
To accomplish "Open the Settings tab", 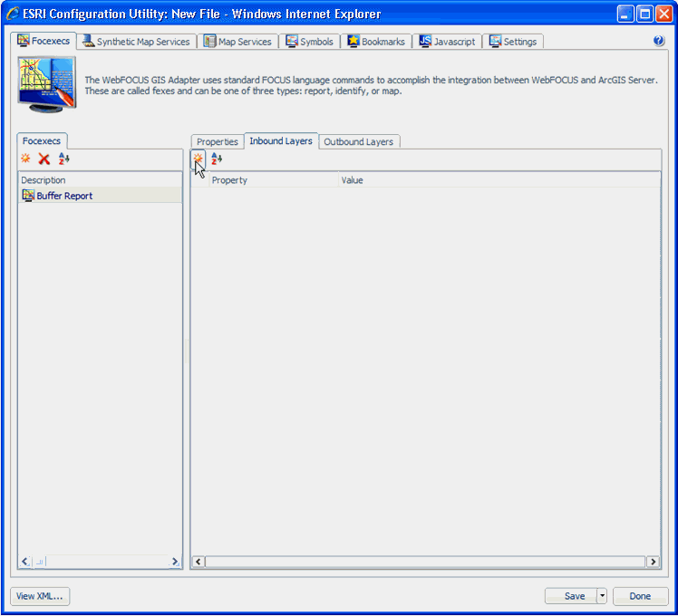I will pyautogui.click(x=513, y=42).
